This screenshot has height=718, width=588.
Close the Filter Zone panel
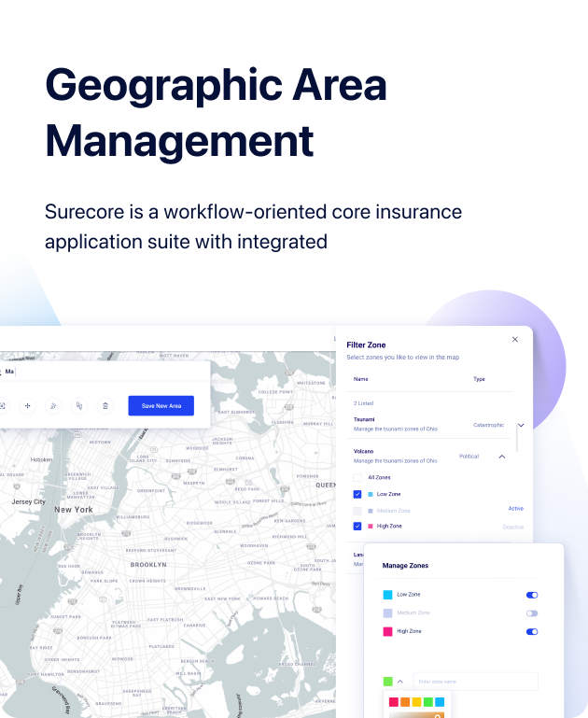515,339
